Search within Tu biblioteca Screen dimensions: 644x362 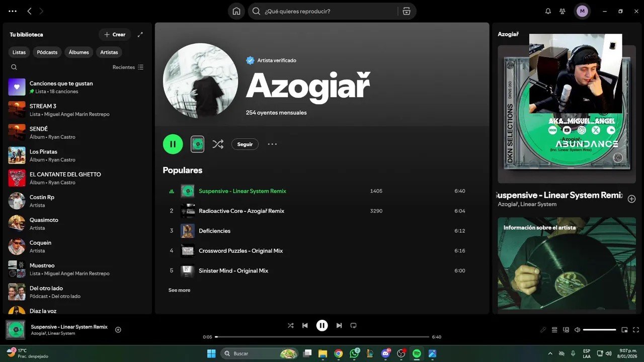coord(14,67)
